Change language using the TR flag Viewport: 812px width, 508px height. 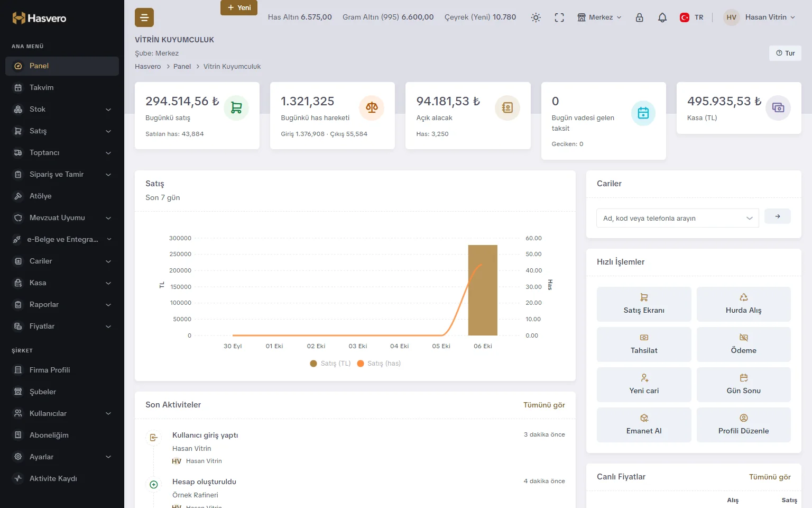click(691, 17)
